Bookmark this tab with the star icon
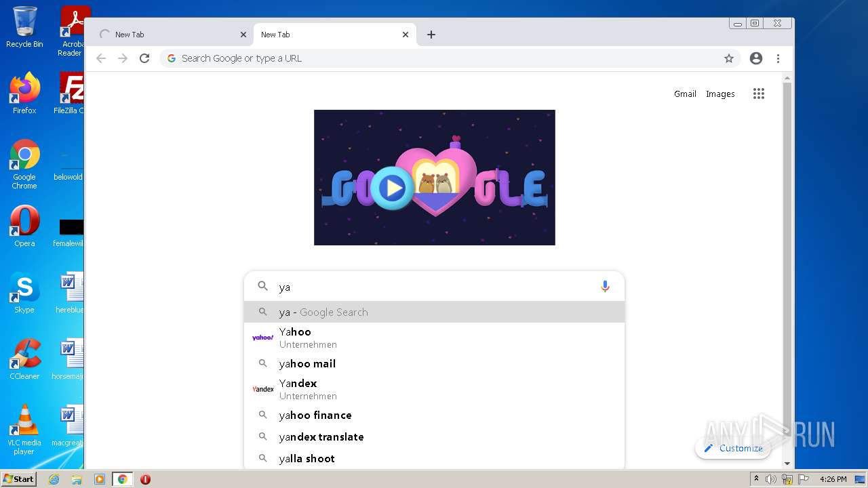The height and width of the screenshot is (488, 868). 729,58
